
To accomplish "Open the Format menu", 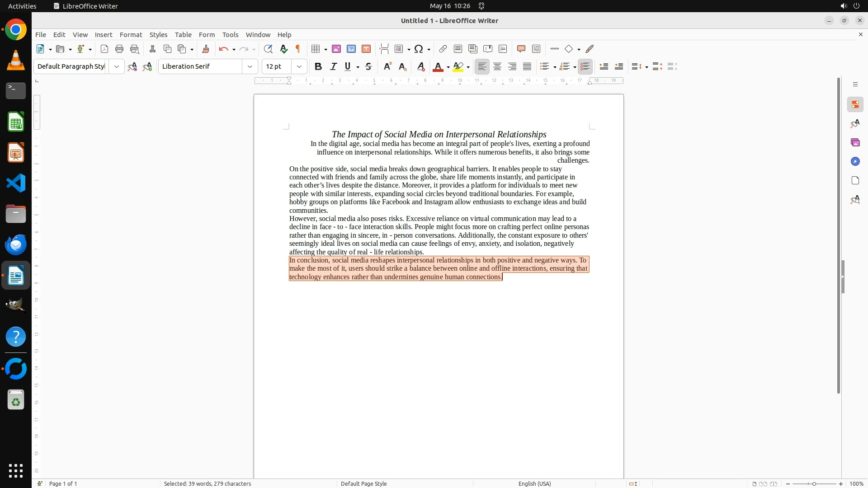I will (x=131, y=34).
